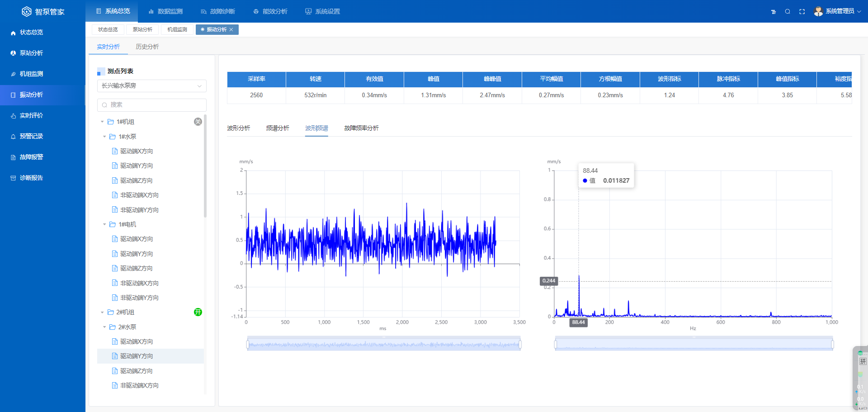Viewport: 868px width, 412px height.
Task: Go to 状态总览 home icon in sidebar
Action: coord(13,33)
